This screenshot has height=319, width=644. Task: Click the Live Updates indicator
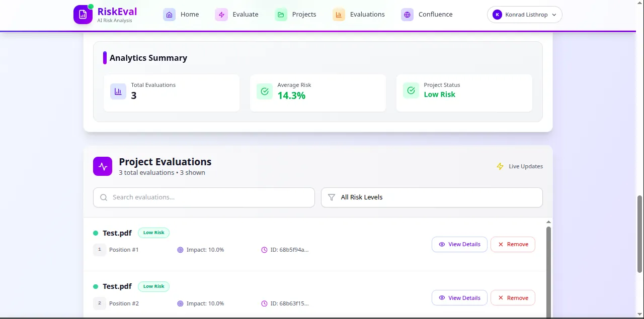point(520,166)
